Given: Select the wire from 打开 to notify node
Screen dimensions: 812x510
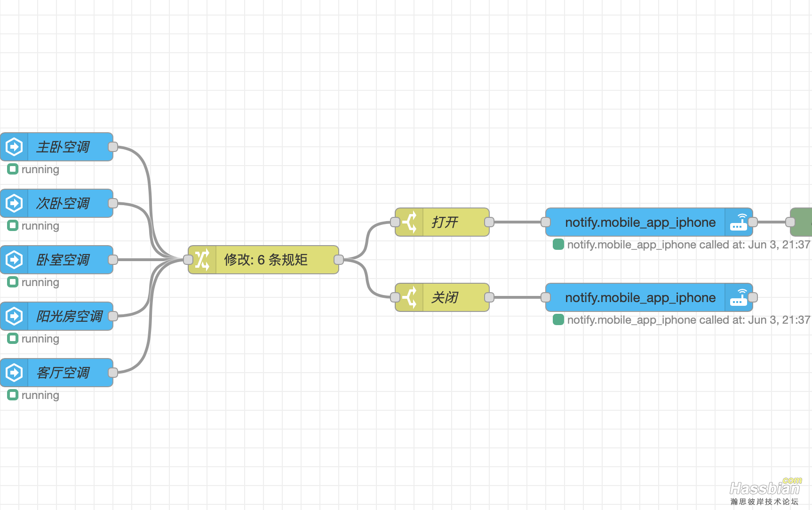Looking at the screenshot, I should [x=517, y=222].
